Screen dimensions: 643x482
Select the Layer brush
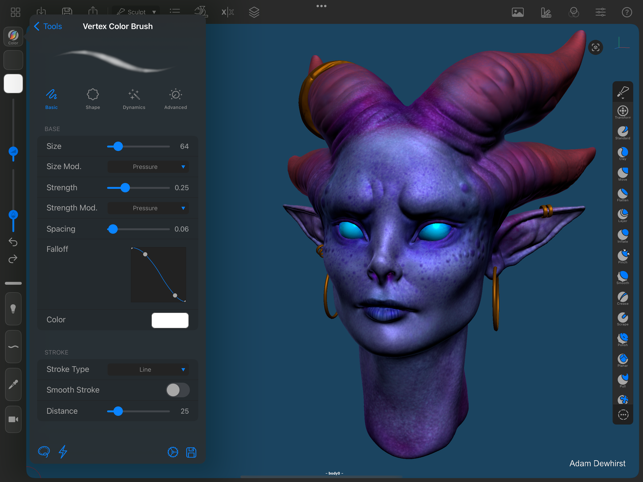[x=622, y=215]
